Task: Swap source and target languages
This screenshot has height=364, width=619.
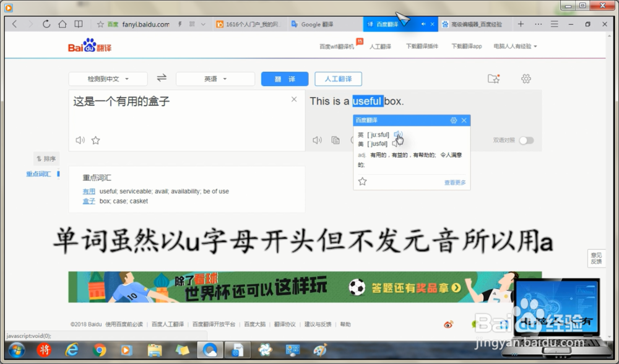Action: [x=162, y=78]
